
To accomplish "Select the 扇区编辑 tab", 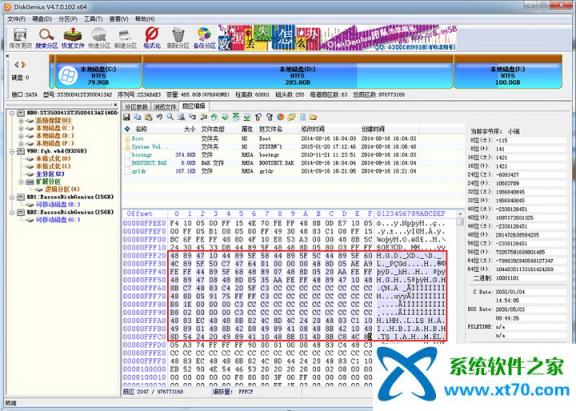I will coord(194,106).
